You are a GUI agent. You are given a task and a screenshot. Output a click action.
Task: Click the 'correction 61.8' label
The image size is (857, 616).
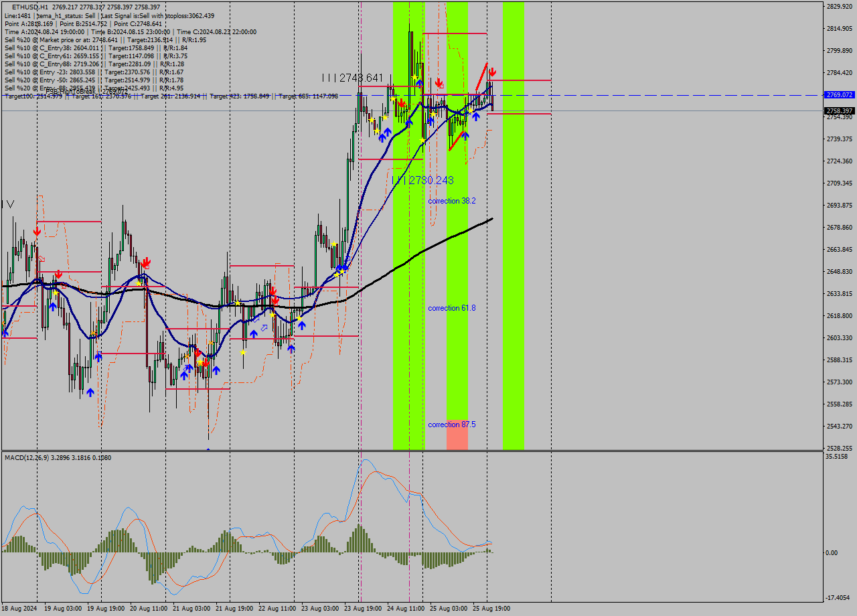(x=452, y=308)
